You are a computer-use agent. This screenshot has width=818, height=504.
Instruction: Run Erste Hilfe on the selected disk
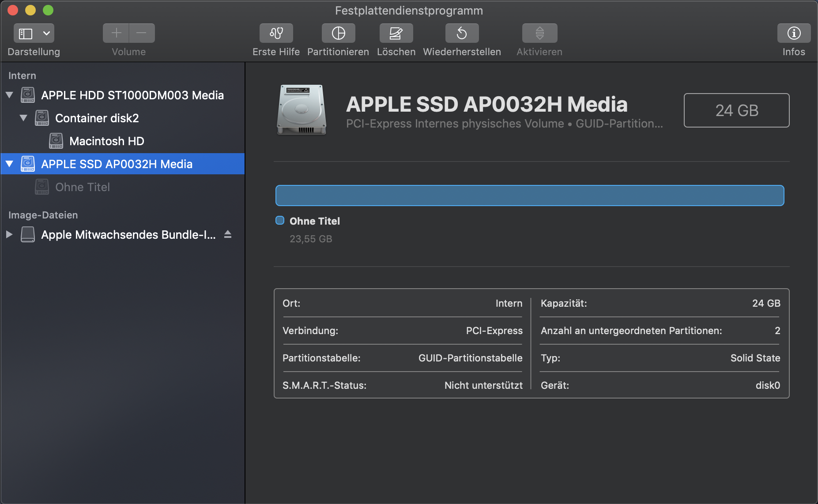click(x=276, y=34)
